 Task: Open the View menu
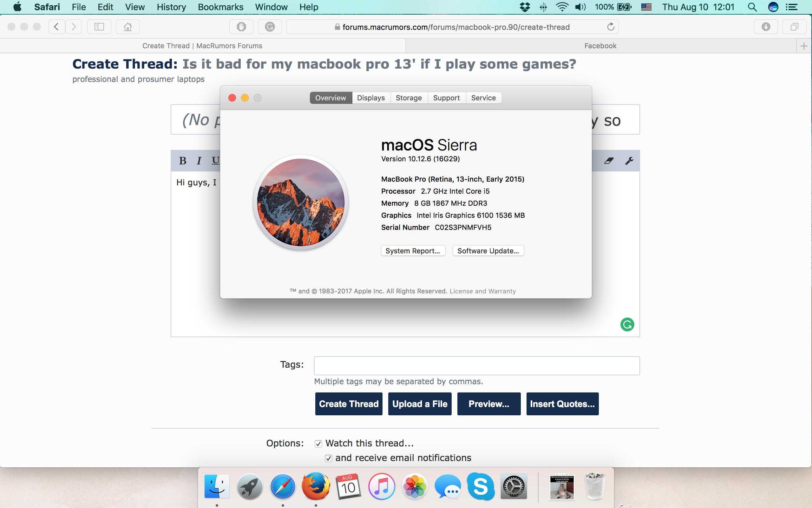point(135,7)
